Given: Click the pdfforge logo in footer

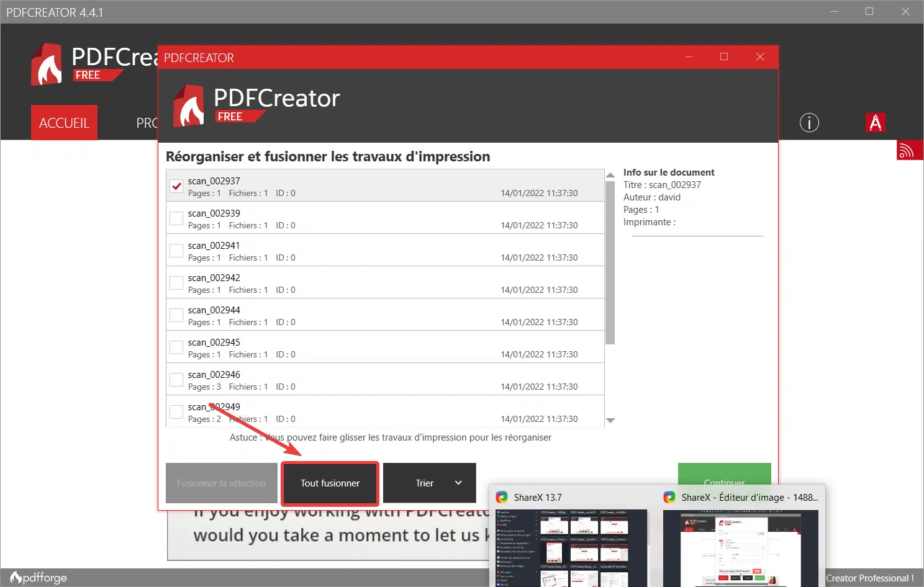Looking at the screenshot, I should click(x=39, y=578).
